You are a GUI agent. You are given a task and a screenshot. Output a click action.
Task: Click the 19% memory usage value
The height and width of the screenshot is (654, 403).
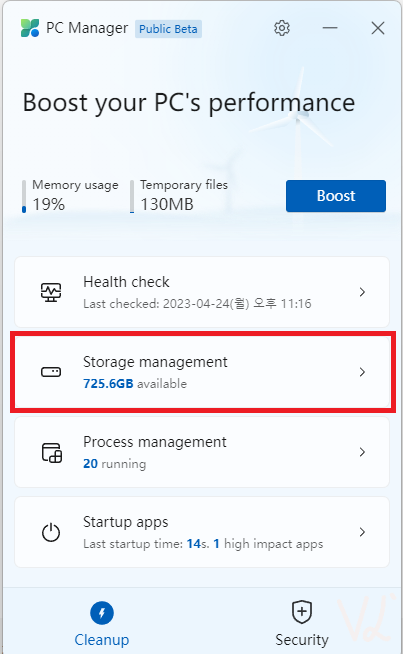[48, 204]
